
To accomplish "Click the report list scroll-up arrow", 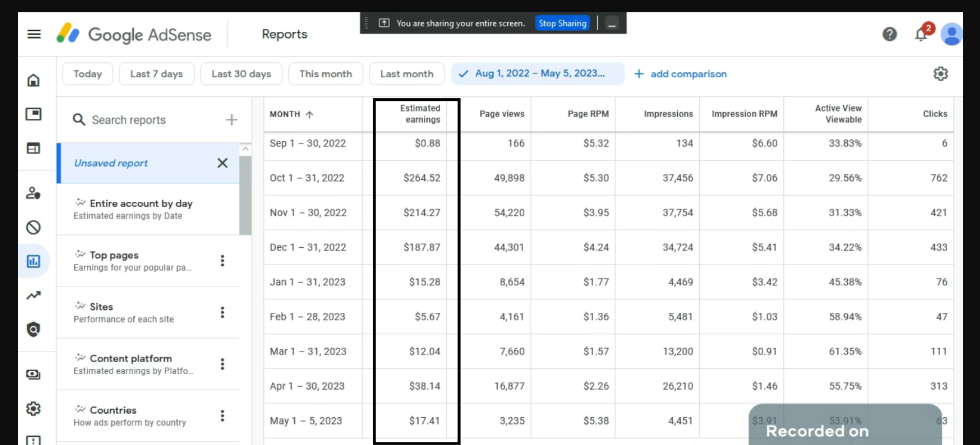I will coord(245,149).
